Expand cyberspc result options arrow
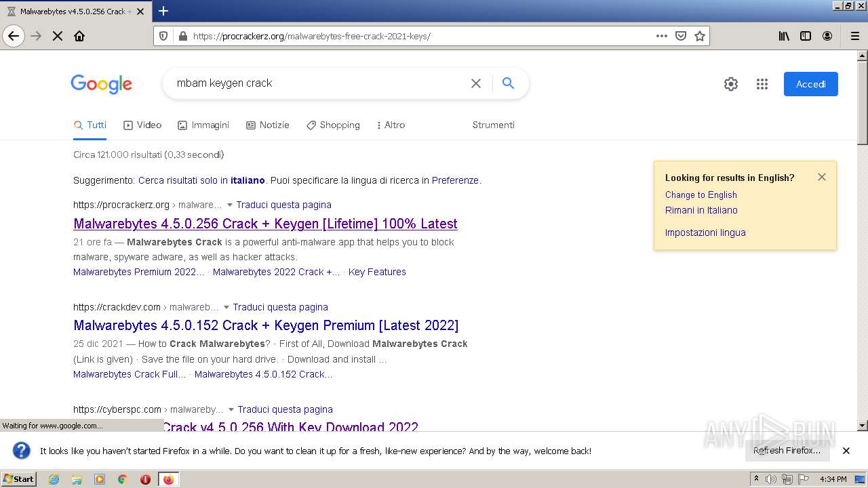868x488 pixels. tap(231, 409)
